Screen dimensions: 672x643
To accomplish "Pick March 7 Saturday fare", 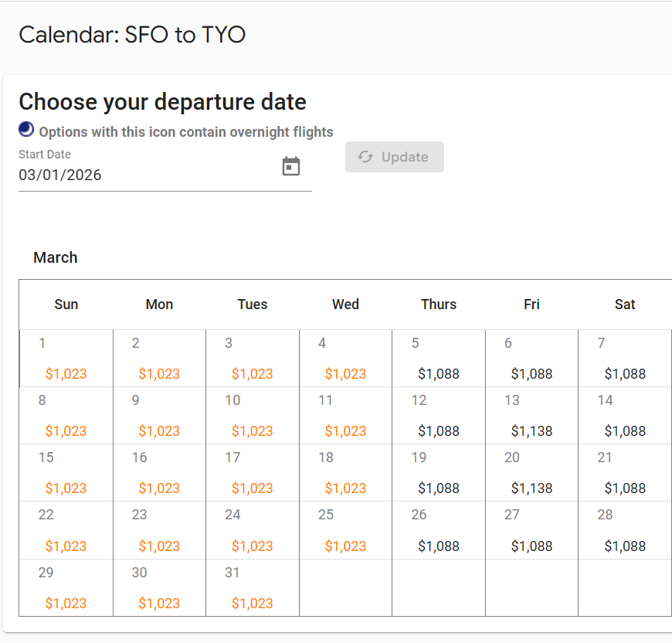I will 624,373.
